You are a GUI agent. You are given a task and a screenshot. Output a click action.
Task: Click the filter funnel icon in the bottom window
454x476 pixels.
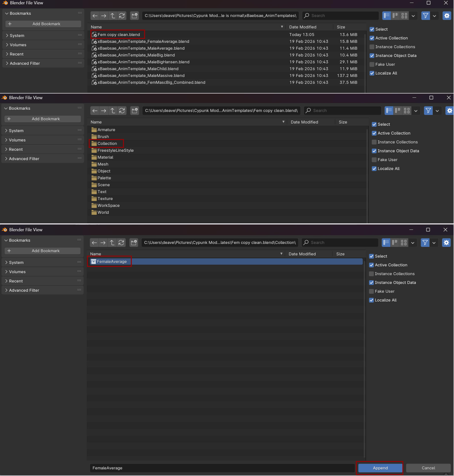pos(425,243)
